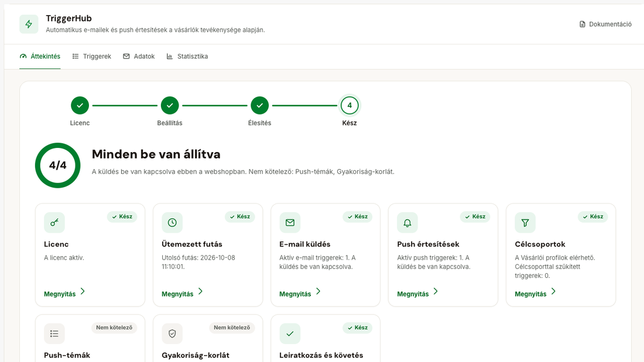The image size is (644, 362).
Task: Open the Dokumentáció link
Action: [605, 24]
